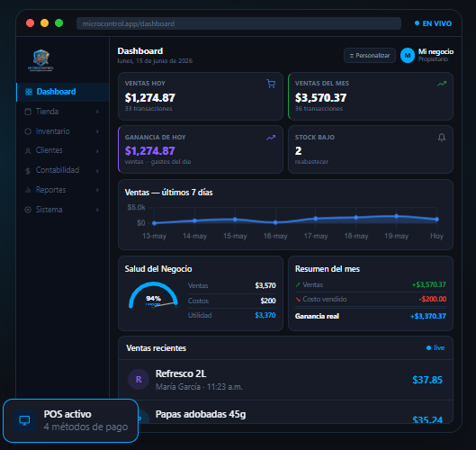This screenshot has width=476, height=450.
Task: Open the Stock Bajo card
Action: [371, 149]
